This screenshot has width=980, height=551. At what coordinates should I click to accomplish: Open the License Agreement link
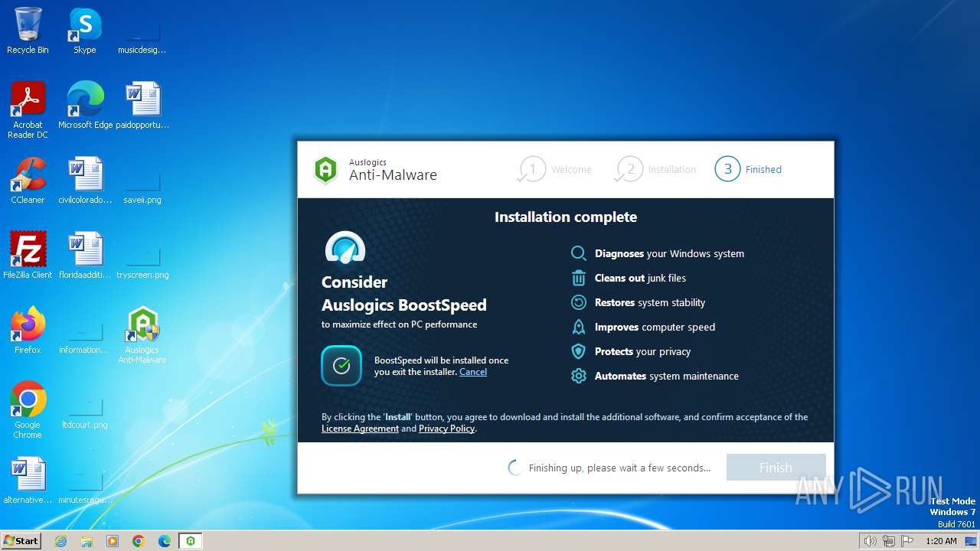360,429
